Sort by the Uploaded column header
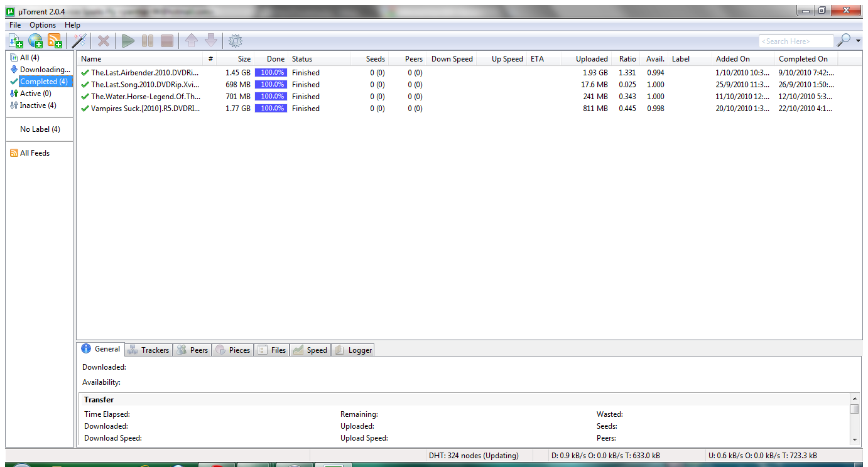This screenshot has height=467, width=868. [x=587, y=59]
